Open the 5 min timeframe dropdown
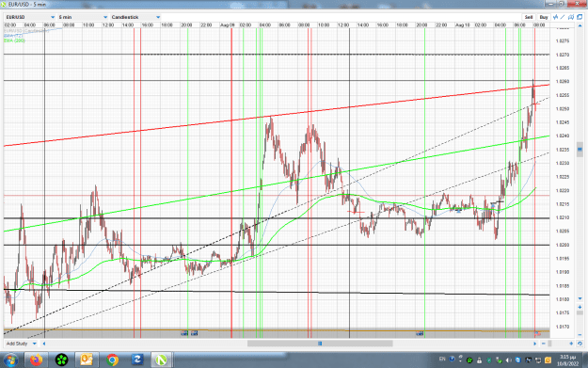This screenshot has width=588, height=368. tap(83, 17)
